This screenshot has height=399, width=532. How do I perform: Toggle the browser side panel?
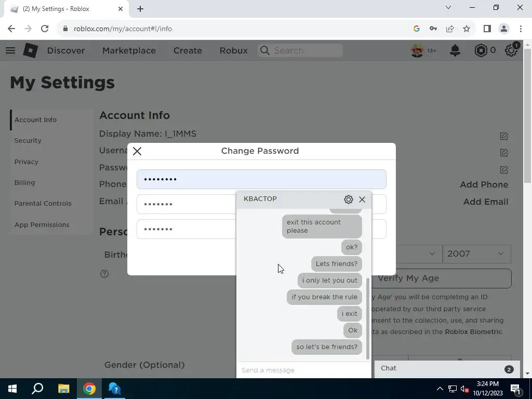(487, 29)
